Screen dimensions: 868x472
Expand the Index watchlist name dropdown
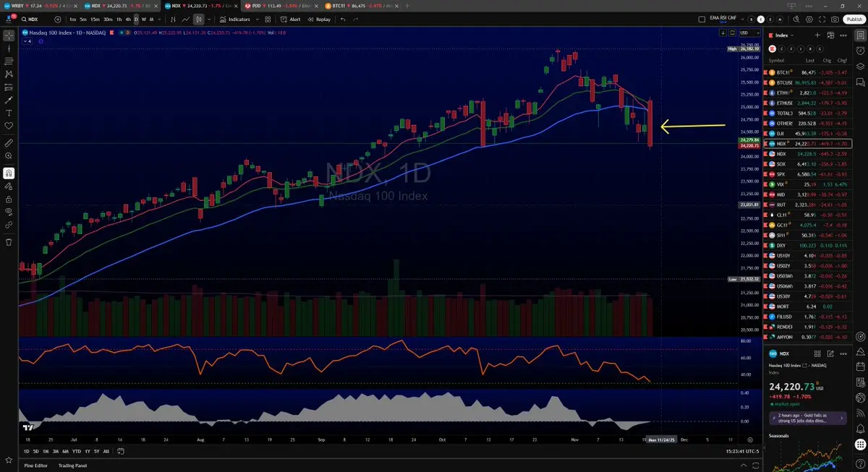[784, 35]
